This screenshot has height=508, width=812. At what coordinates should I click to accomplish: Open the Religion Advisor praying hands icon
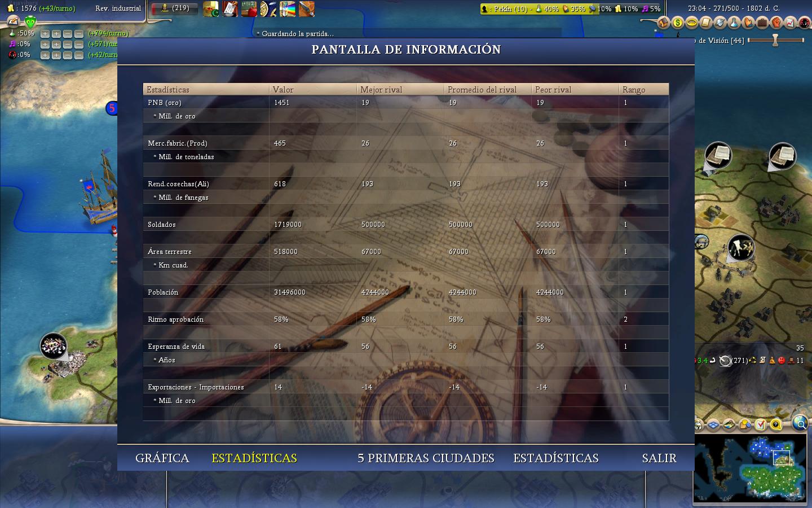748,23
